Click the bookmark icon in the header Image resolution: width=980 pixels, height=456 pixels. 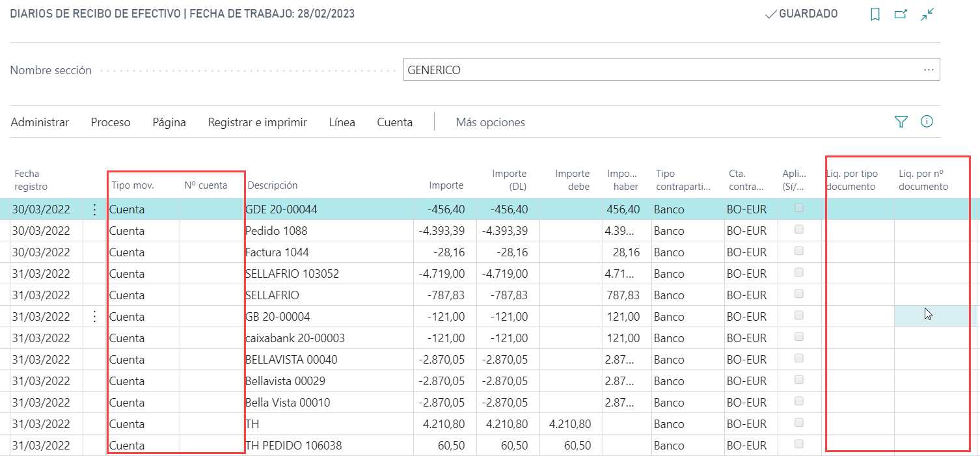pyautogui.click(x=875, y=14)
